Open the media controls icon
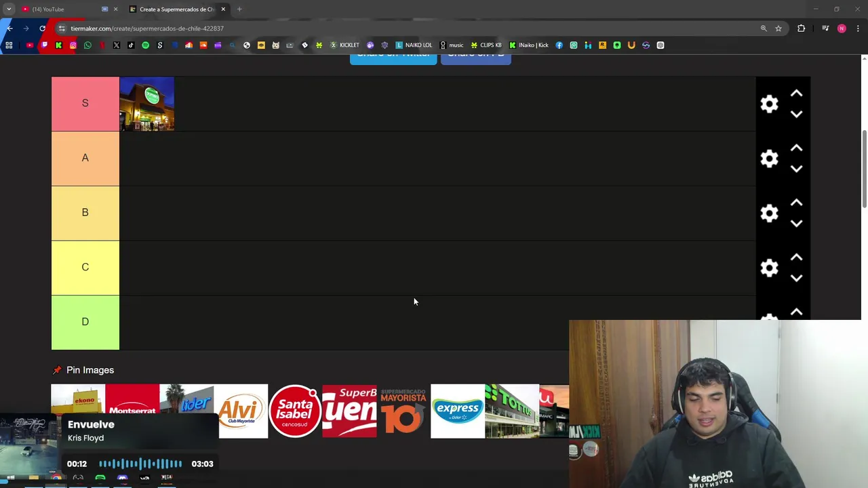Viewport: 868px width, 488px height. 825,28
